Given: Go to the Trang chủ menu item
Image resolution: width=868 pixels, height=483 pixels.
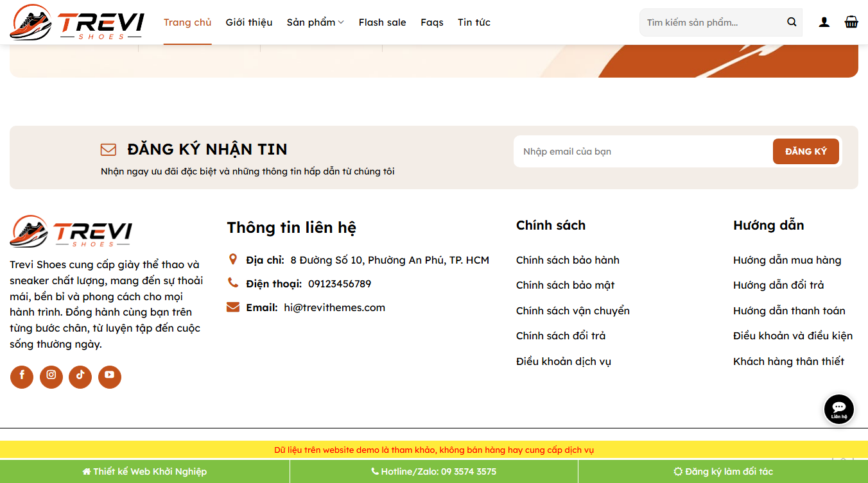Looking at the screenshot, I should pyautogui.click(x=187, y=22).
